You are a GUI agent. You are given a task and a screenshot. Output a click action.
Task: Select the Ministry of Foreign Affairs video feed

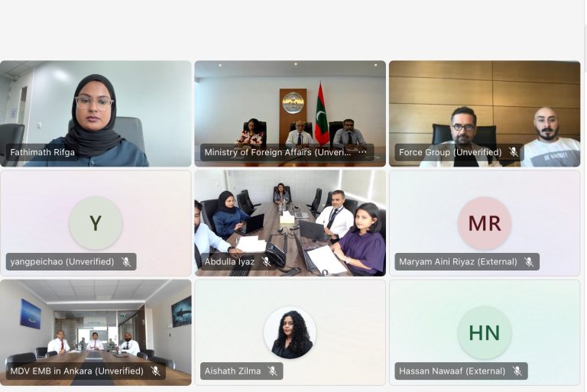click(x=290, y=113)
